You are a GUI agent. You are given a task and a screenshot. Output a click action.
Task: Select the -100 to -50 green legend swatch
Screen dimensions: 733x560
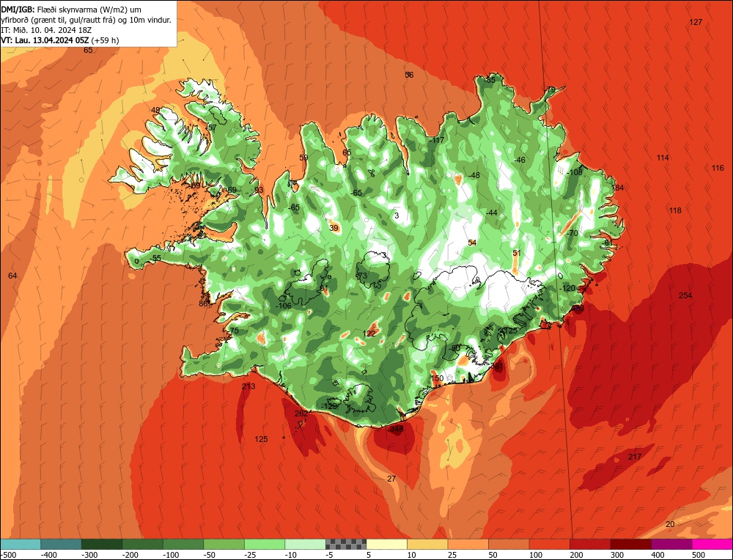(183, 544)
